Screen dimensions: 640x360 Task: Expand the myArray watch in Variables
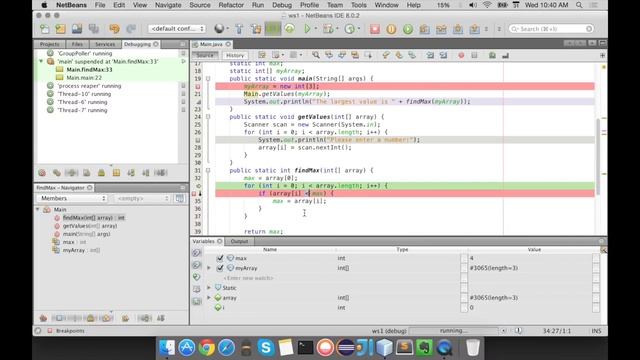(209, 268)
